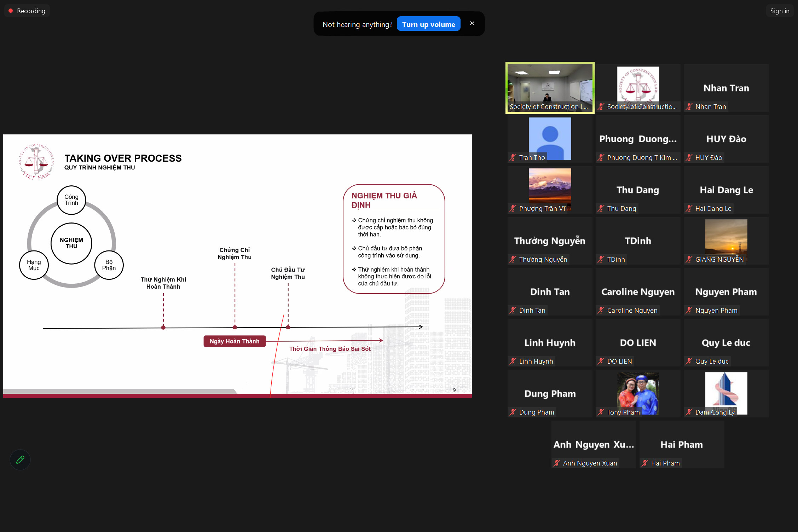Click Tran Tho's muted microphone icon
The height and width of the screenshot is (532, 798).
pyautogui.click(x=513, y=157)
